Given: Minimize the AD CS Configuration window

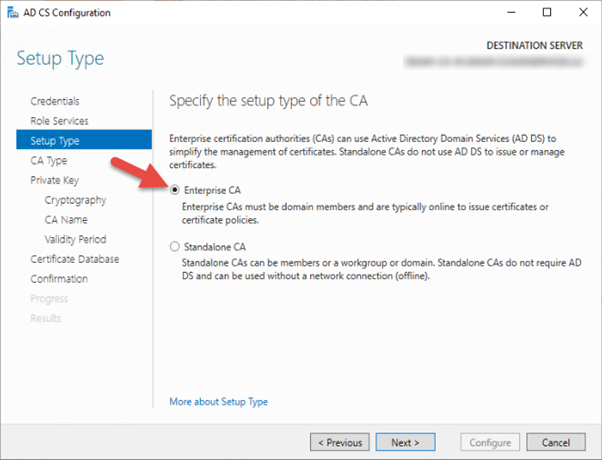Looking at the screenshot, I should pyautogui.click(x=511, y=12).
